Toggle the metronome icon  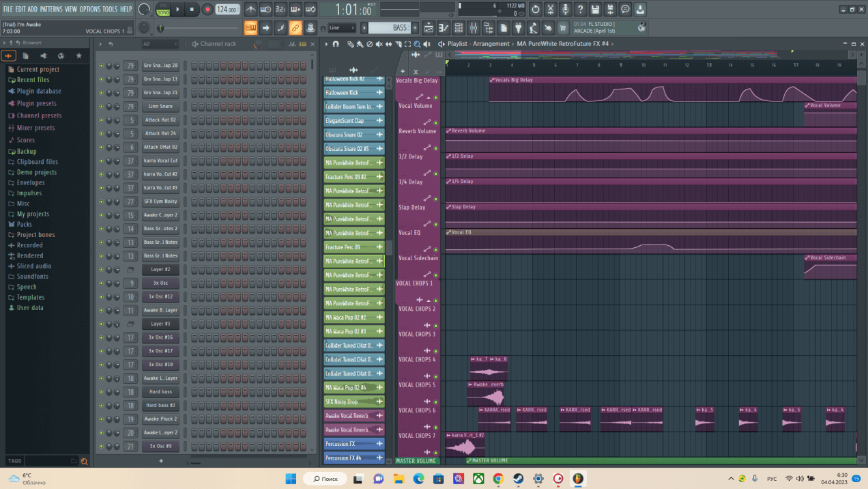point(250,10)
